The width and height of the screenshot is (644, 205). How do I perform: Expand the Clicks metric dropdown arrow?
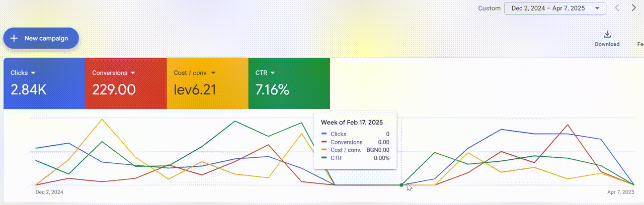[33, 73]
